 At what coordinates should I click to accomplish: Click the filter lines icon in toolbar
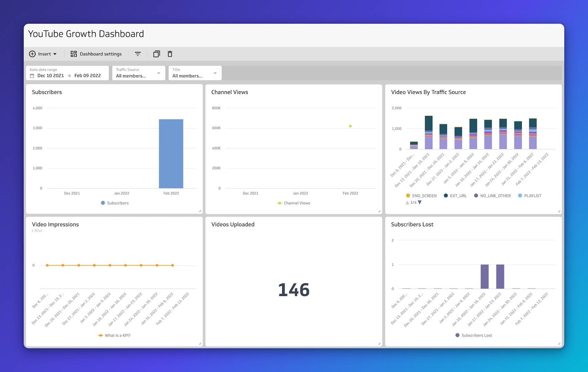tap(138, 54)
